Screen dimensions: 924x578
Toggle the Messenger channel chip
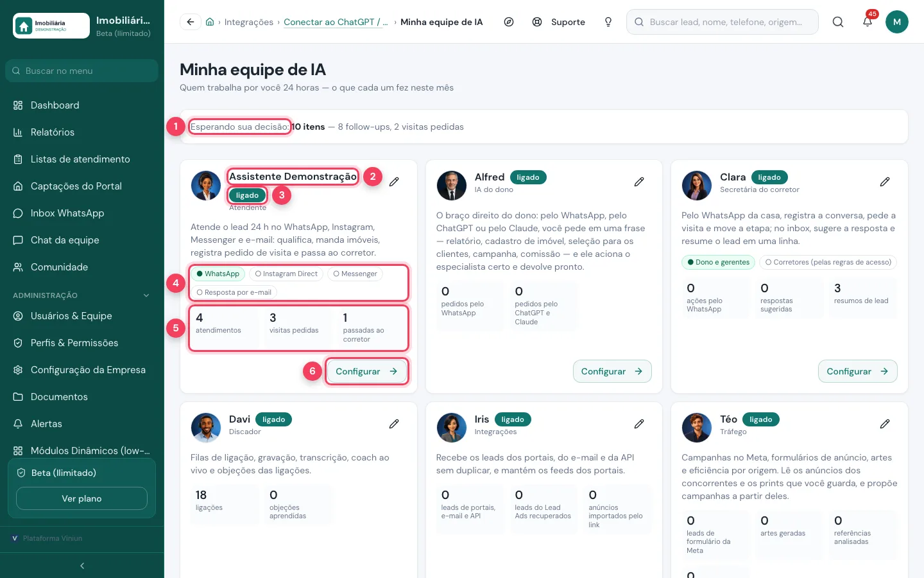[x=355, y=274]
